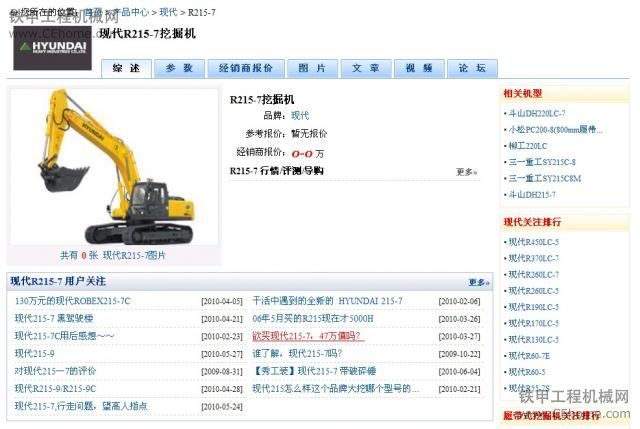
Task: Click the 现代关注排行 panel heading
Action: coord(532,222)
